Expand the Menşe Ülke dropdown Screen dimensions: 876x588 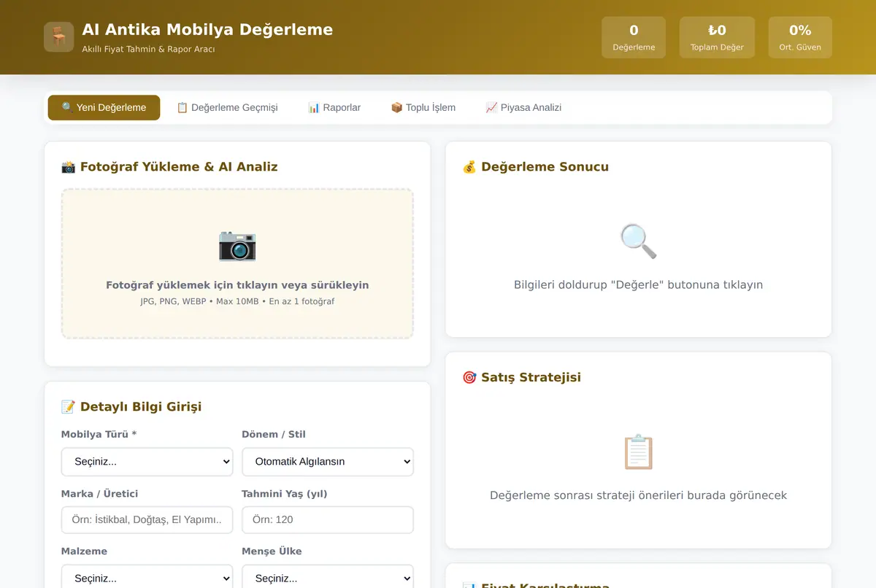pyautogui.click(x=328, y=578)
